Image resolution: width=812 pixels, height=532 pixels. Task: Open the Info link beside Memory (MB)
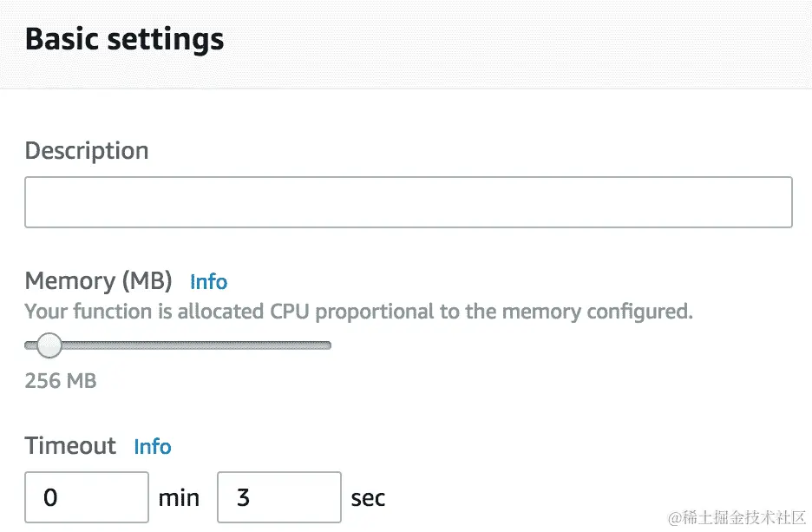[x=208, y=282]
